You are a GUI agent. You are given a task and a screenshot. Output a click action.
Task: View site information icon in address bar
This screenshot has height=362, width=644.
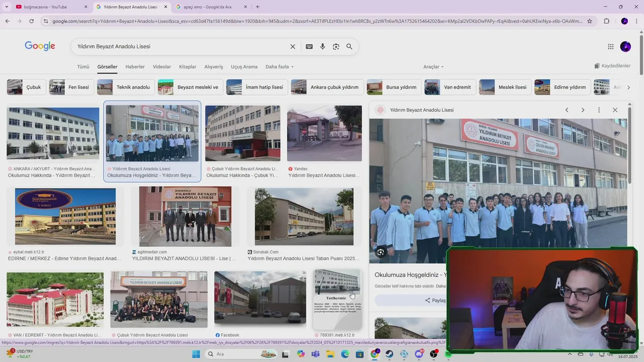point(46,21)
